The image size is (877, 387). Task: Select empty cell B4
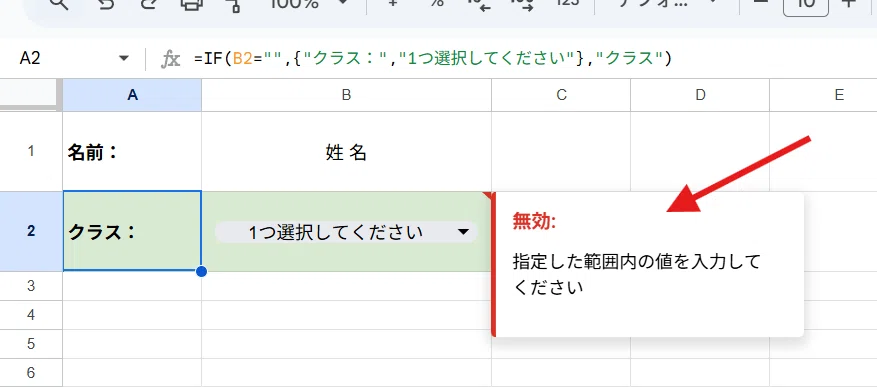pyautogui.click(x=346, y=315)
